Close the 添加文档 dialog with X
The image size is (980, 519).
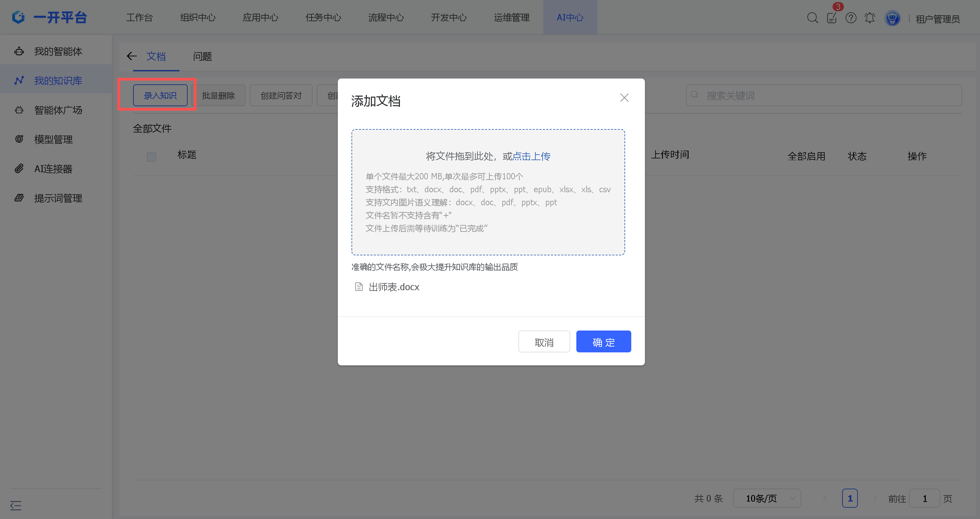[624, 98]
